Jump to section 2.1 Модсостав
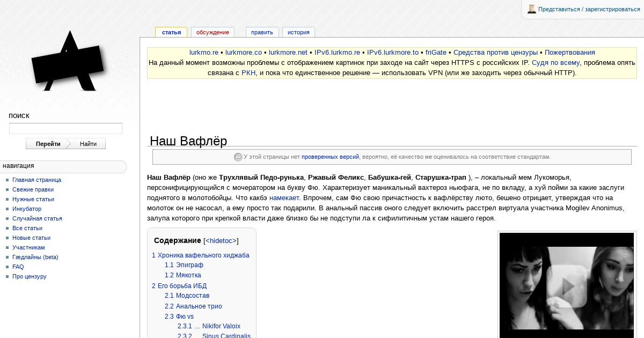Image resolution: width=644 pixels, height=338 pixels. coord(187,296)
